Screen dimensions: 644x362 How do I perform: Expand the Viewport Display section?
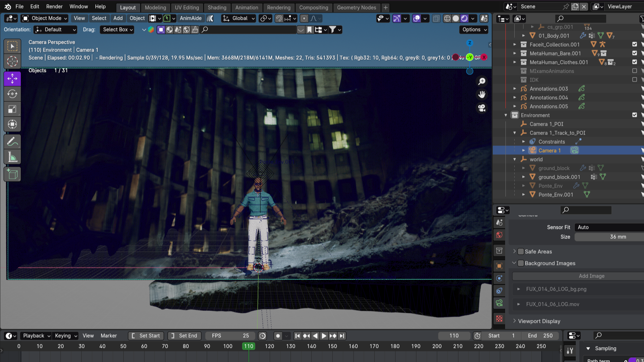pos(539,321)
